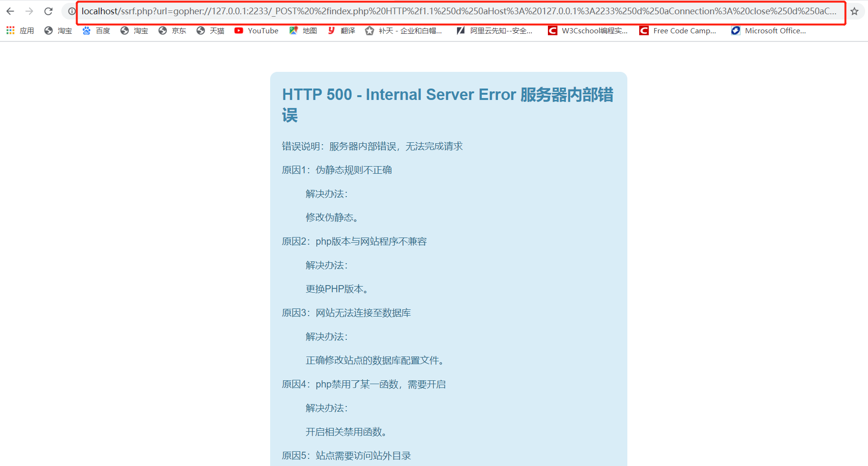
Task: Open the 天猫 bookmark
Action: click(210, 30)
